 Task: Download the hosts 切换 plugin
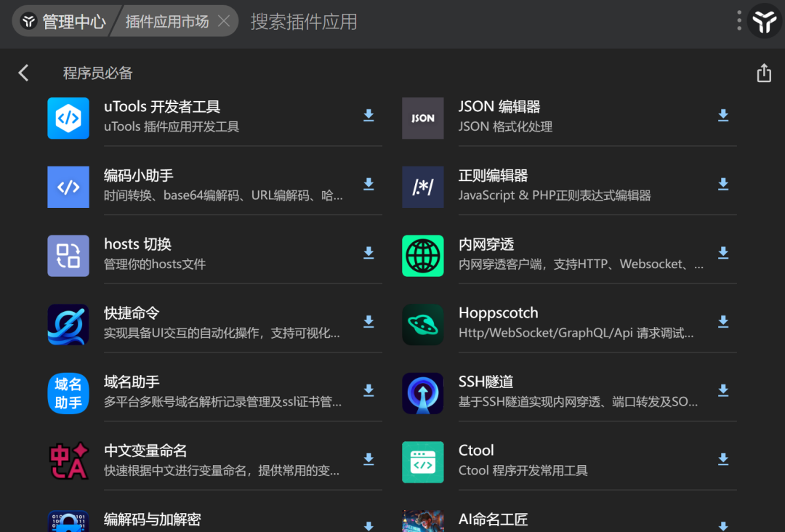coord(369,253)
